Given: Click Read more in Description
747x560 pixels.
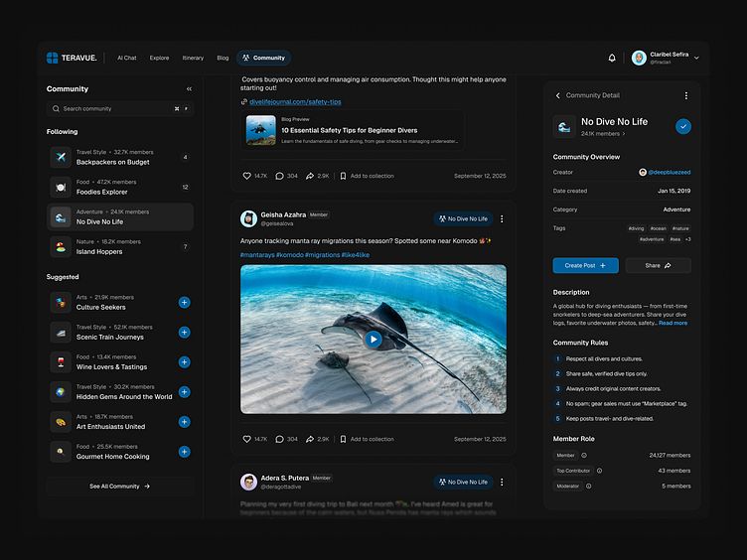Looking at the screenshot, I should [672, 323].
